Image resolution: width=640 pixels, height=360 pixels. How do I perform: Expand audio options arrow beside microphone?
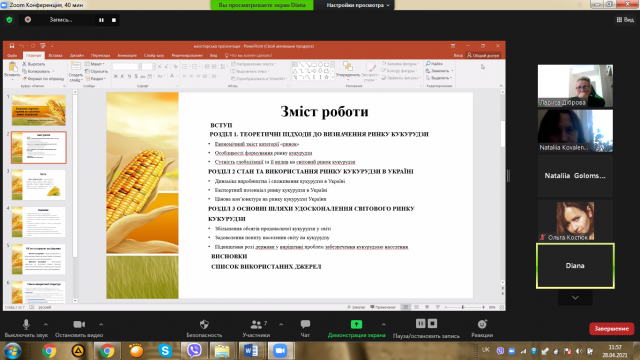click(46, 324)
